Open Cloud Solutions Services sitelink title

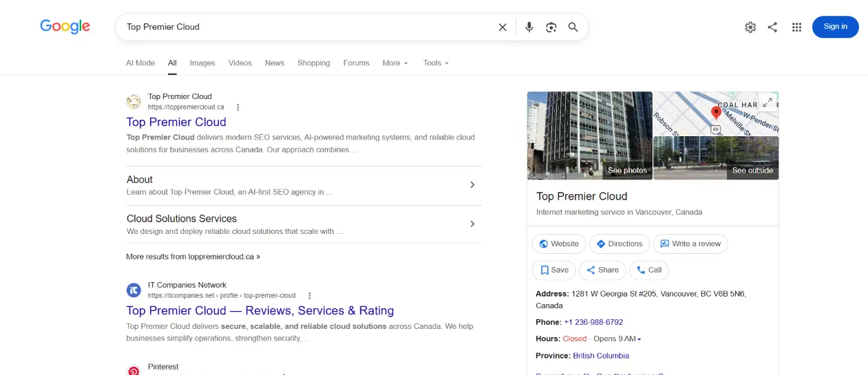coord(182,219)
